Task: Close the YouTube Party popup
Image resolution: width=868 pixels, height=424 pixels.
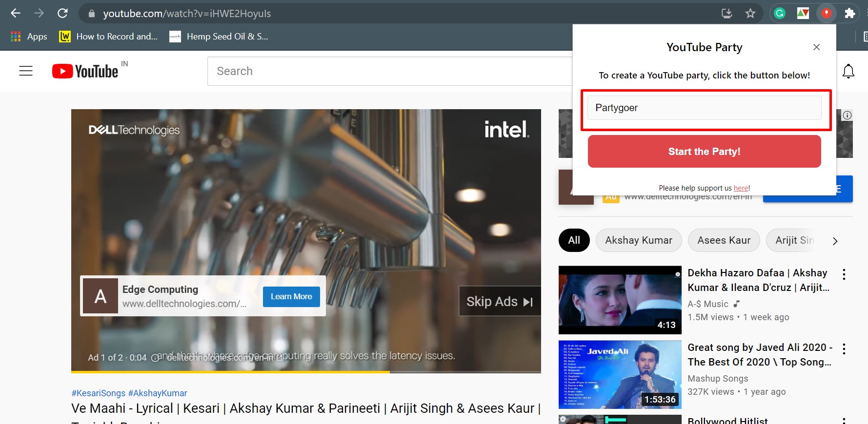Action: point(816,47)
